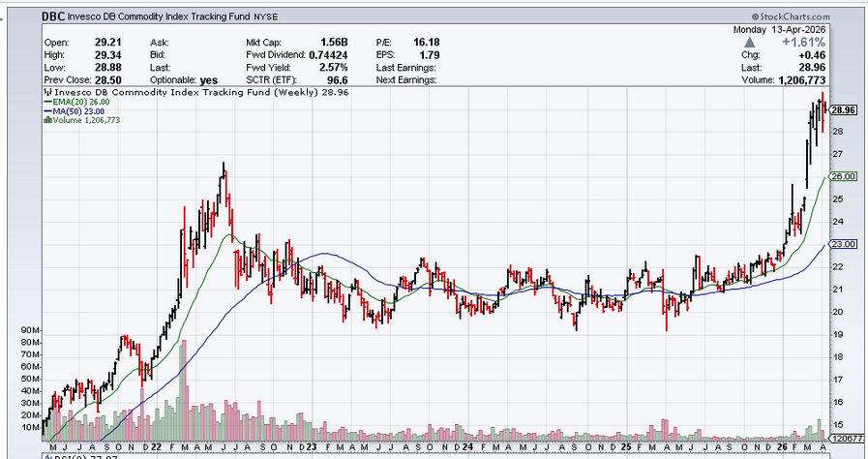The height and width of the screenshot is (459, 868).
Task: Click the boxed 23.00 MA marker on the price axis
Action: click(845, 244)
